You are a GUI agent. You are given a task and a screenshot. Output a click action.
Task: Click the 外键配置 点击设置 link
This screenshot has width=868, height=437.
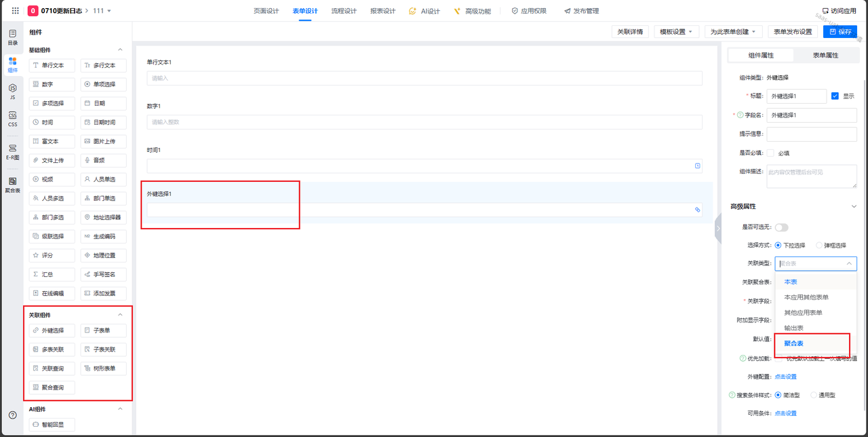click(x=785, y=377)
